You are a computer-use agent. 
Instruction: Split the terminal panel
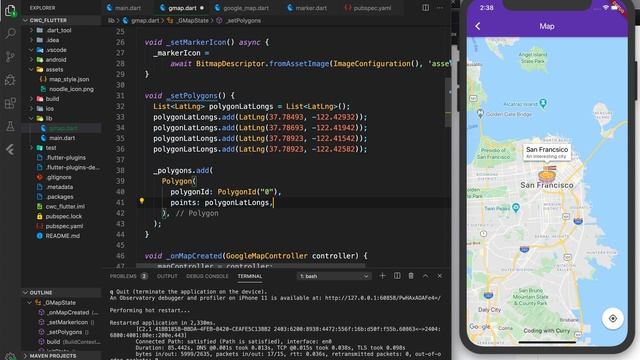click(397, 276)
